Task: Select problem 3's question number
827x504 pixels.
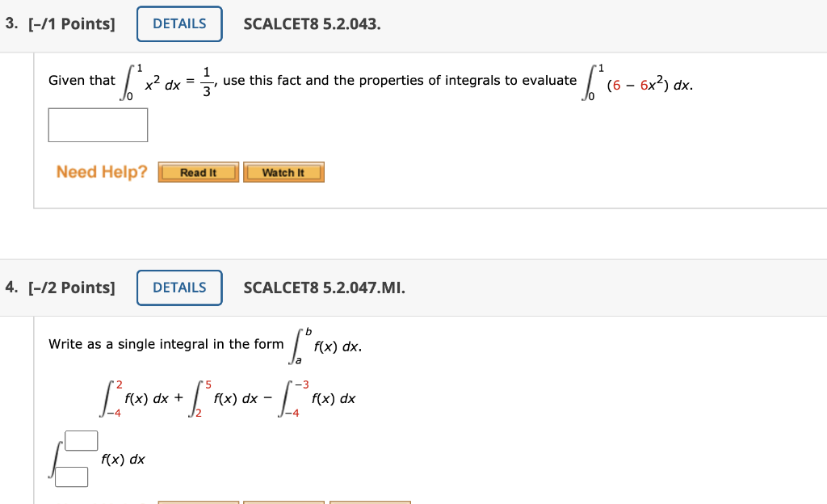Action: point(10,23)
